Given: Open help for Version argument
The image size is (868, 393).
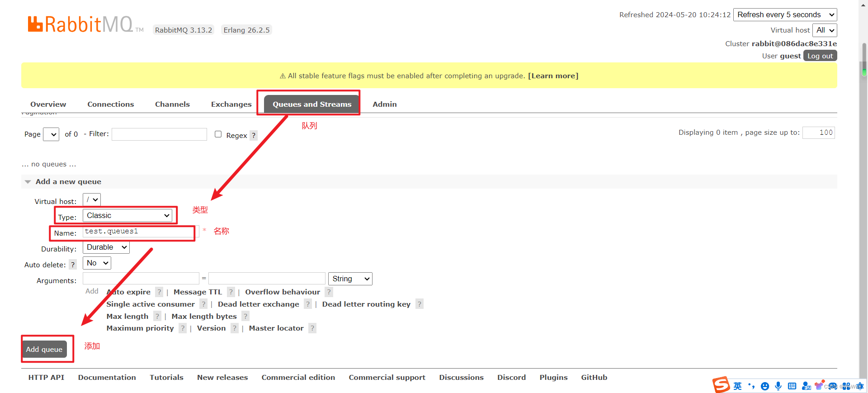Looking at the screenshot, I should tap(235, 328).
